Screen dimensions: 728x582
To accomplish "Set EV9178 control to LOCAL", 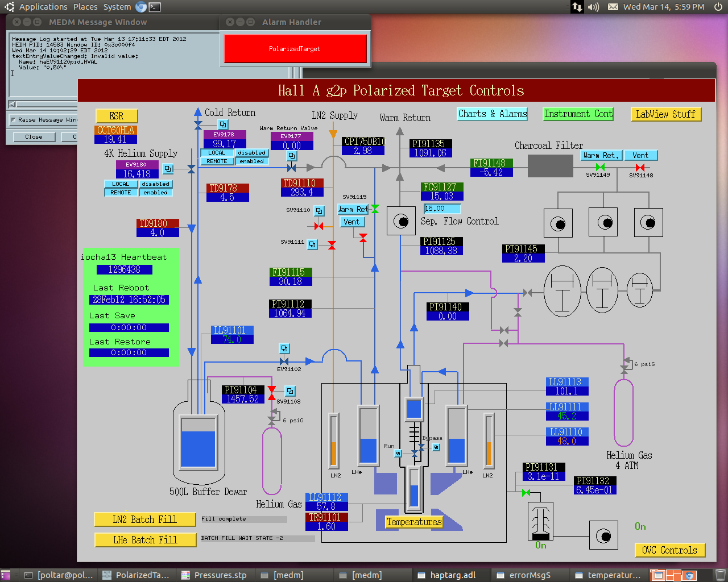I will click(217, 153).
